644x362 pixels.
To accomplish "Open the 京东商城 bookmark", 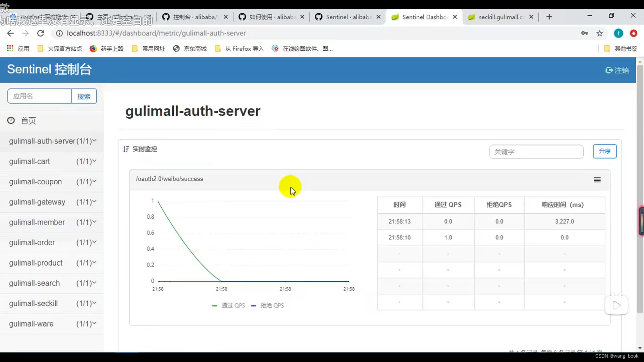I will coord(190,49).
